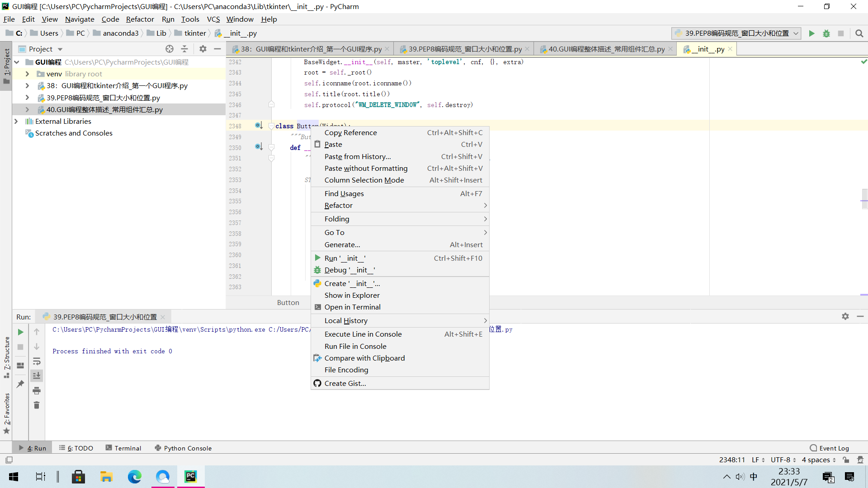Click the override gutter icon at line 2348

pos(259,126)
